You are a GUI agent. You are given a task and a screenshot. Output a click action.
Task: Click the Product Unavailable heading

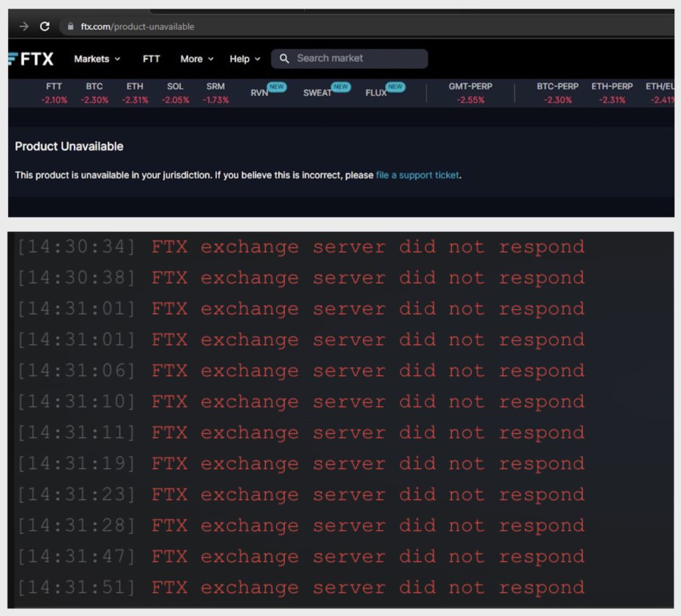69,146
